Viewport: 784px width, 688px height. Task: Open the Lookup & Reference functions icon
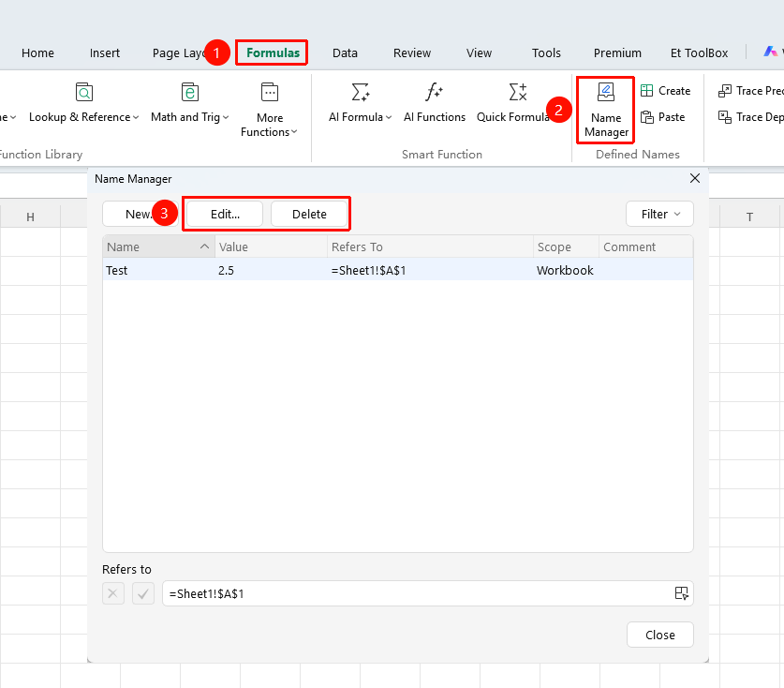(84, 93)
